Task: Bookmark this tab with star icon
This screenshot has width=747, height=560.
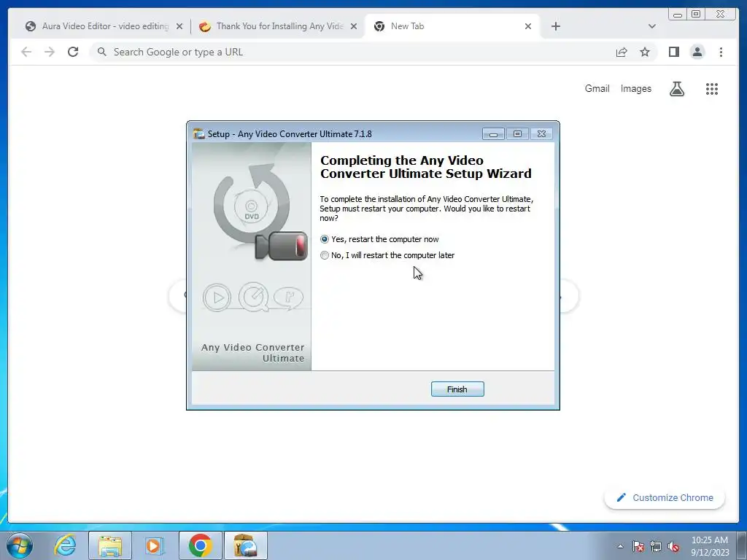Action: point(645,52)
